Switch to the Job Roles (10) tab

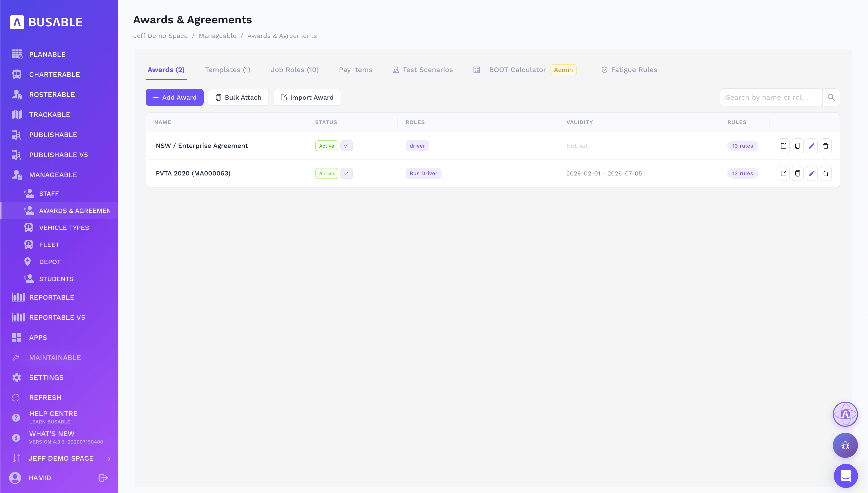(294, 70)
